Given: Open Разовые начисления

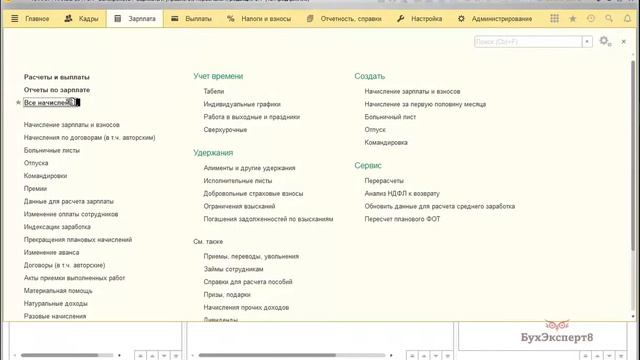Looking at the screenshot, I should [x=55, y=316].
